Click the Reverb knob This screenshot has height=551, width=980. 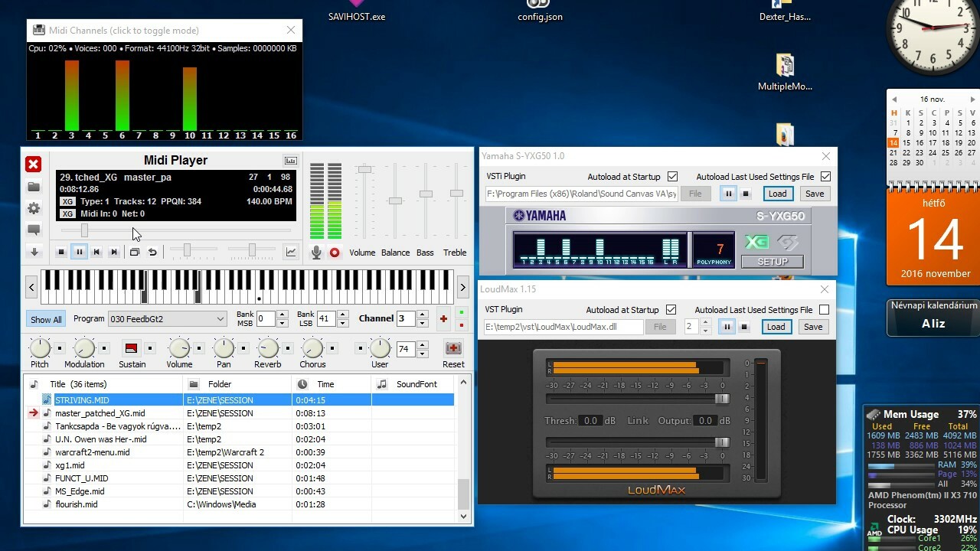[x=268, y=348]
